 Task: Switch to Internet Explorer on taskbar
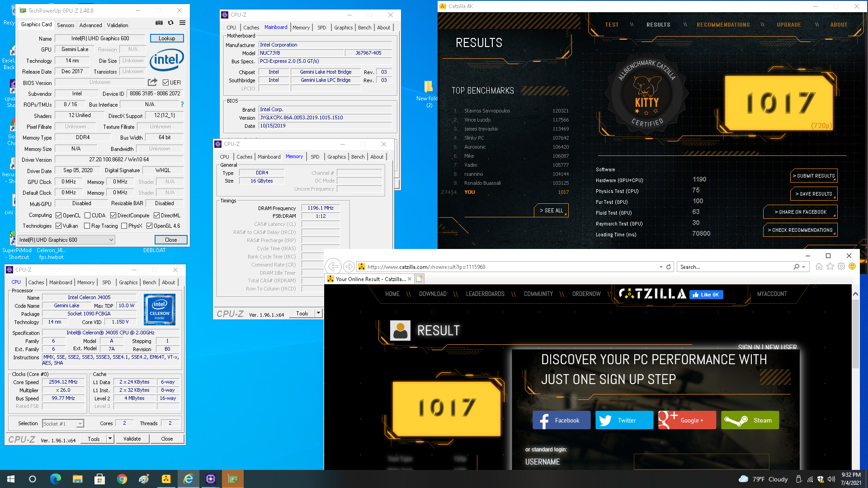(188, 479)
